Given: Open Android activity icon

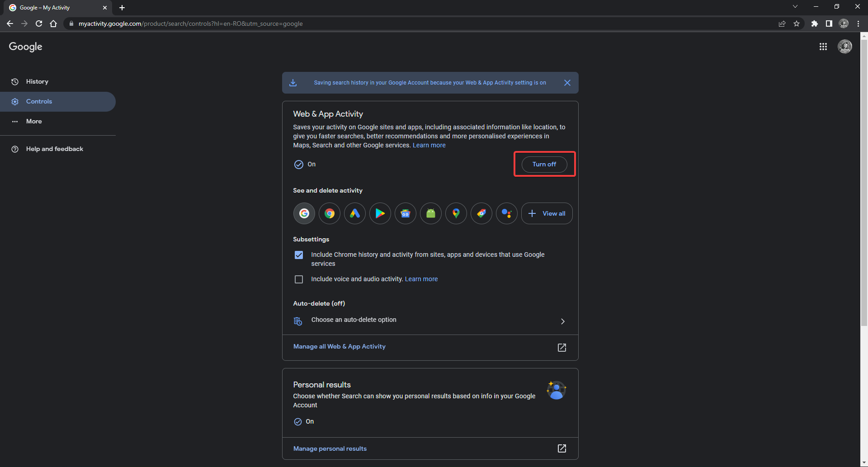Looking at the screenshot, I should (x=431, y=213).
